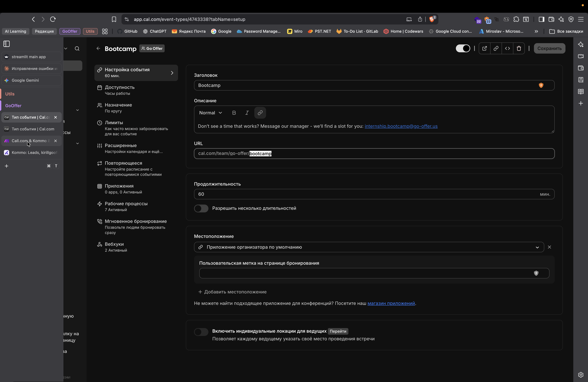Expand the location app dropdown
Screen dimensions: 588x382
point(537,247)
